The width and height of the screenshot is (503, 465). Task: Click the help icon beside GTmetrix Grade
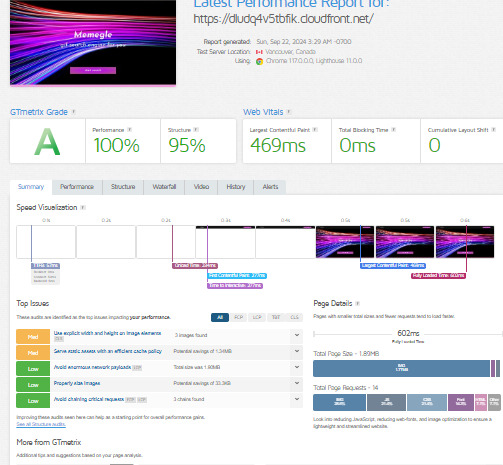tap(74, 112)
